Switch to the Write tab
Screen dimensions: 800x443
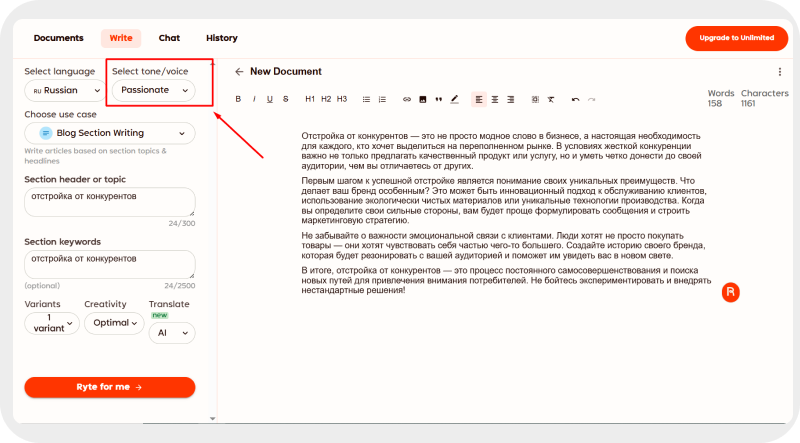(x=121, y=38)
